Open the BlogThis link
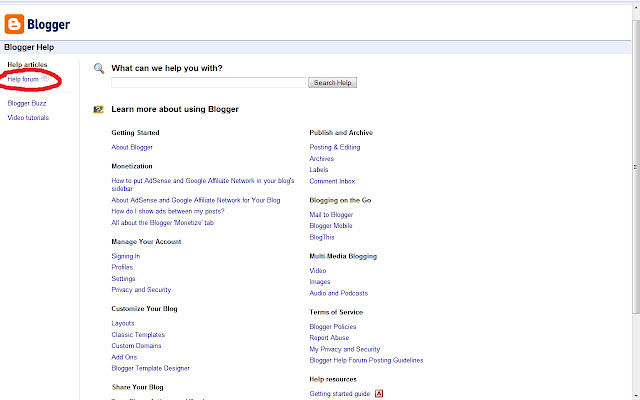This screenshot has height=400, width=640. coord(322,237)
